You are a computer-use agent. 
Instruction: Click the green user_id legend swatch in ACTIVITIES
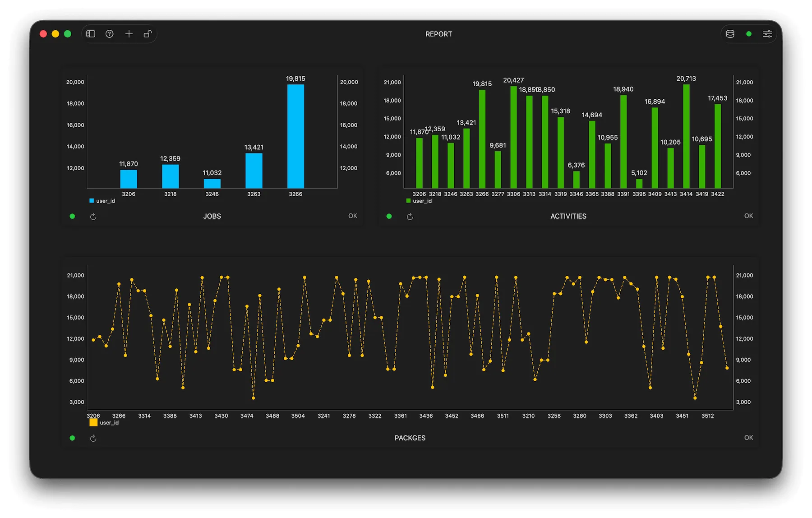point(408,201)
